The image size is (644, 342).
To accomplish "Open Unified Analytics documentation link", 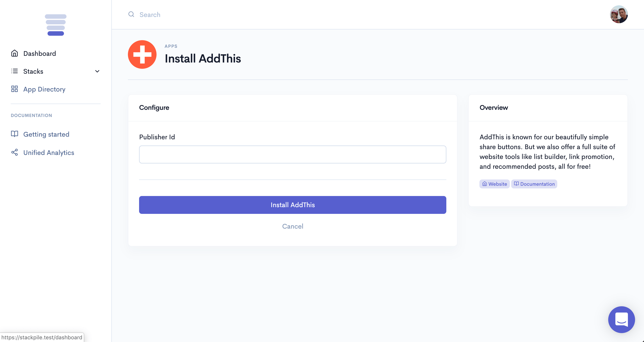I will point(49,152).
